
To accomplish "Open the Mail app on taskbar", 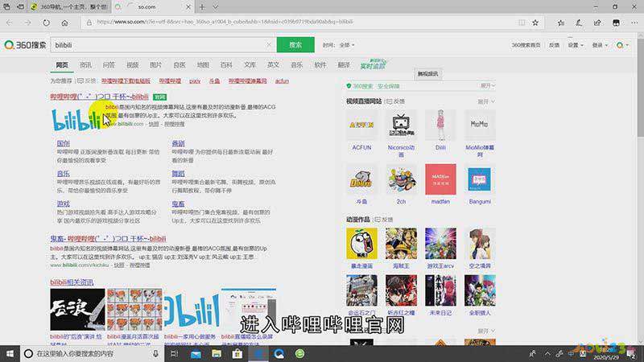I will click(x=196, y=354).
